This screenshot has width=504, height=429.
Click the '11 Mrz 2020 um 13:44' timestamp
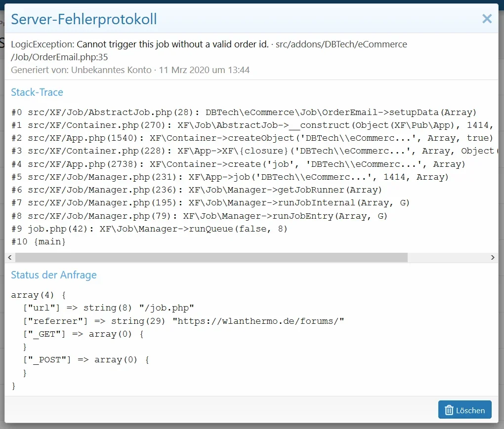click(x=204, y=70)
